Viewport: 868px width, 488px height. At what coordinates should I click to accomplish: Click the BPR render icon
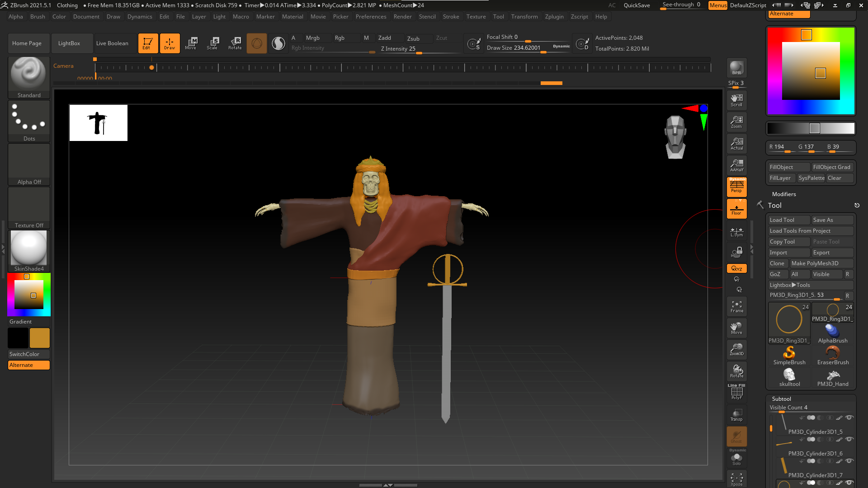[736, 68]
